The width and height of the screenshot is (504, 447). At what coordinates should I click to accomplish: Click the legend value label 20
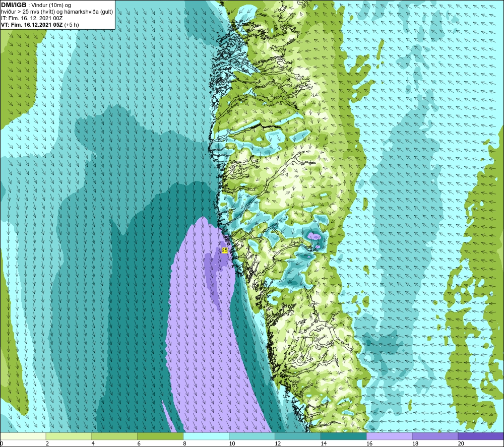click(461, 444)
